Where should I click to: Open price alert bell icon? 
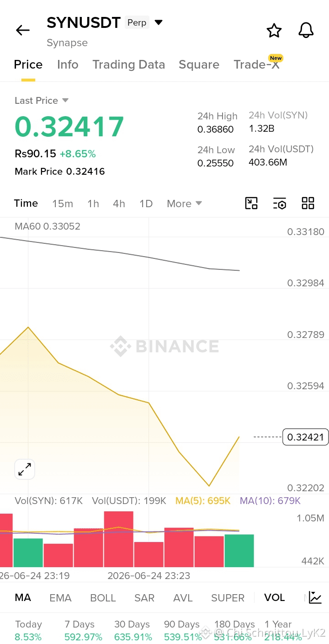(306, 31)
